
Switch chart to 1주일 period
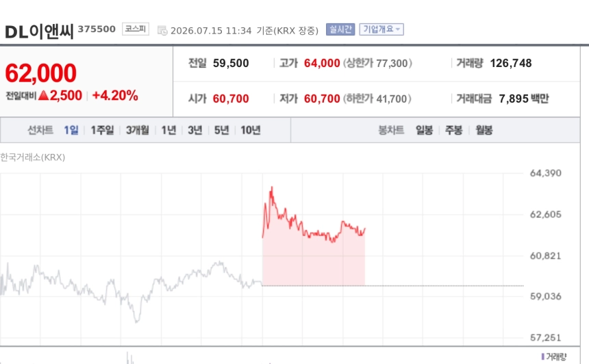click(x=102, y=130)
